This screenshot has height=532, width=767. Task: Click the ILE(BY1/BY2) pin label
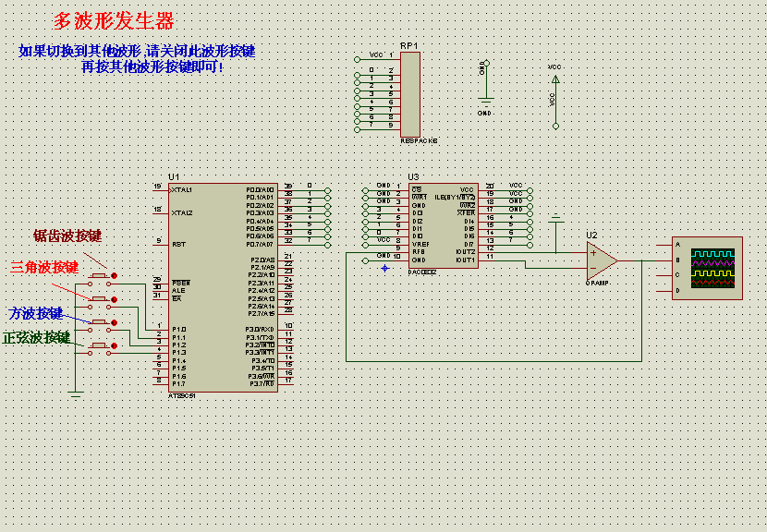(x=455, y=198)
